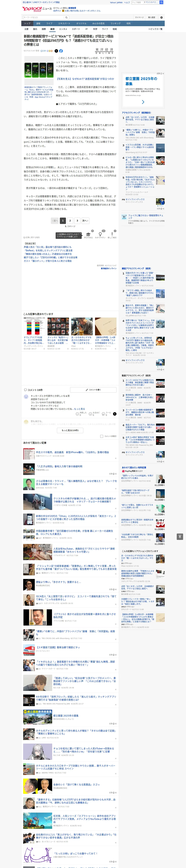Click the 記事に関する報告 report icon
The width and height of the screenshot is (186, 868).
(24, 238)
